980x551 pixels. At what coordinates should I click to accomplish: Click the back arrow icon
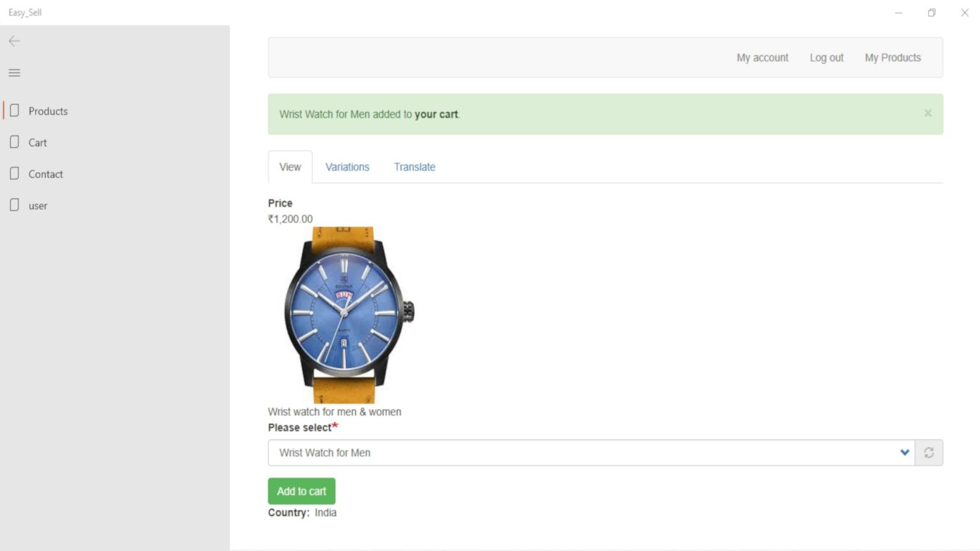pyautogui.click(x=14, y=41)
